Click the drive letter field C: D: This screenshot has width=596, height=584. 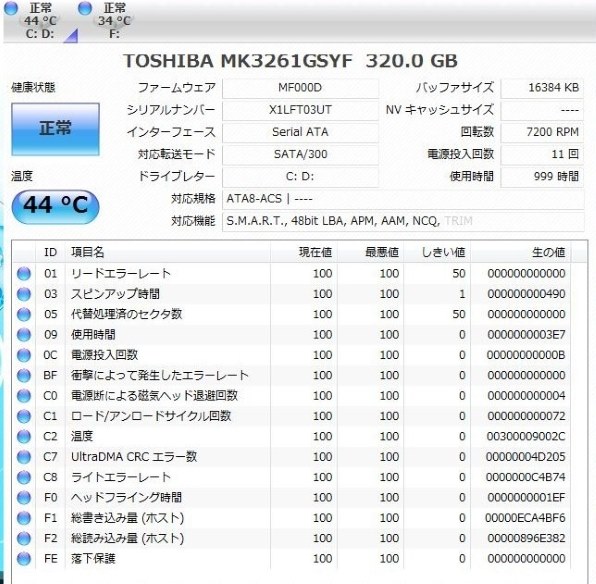[300, 176]
